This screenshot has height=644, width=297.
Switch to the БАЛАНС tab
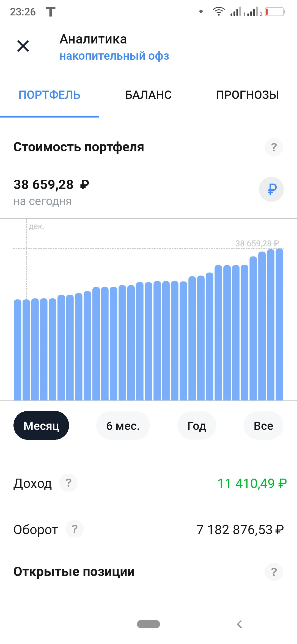point(148,95)
